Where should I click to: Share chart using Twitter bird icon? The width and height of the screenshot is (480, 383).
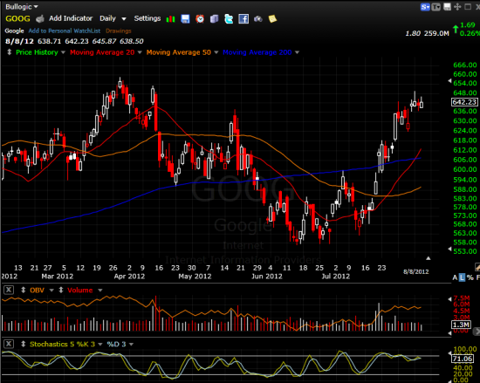[x=229, y=19]
